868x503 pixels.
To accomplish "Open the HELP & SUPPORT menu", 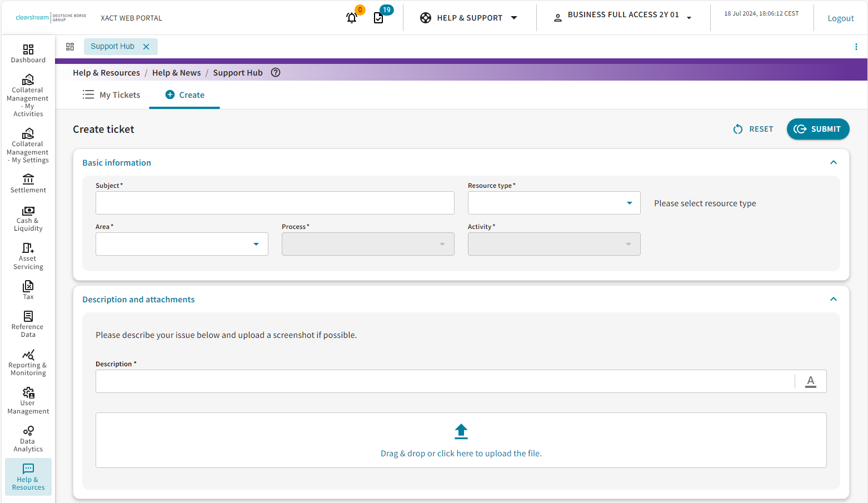I will click(470, 17).
